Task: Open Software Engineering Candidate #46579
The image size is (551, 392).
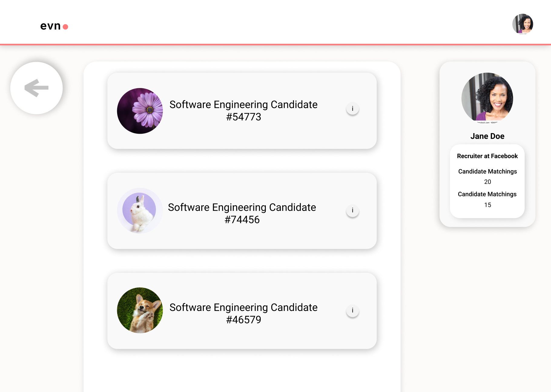Action: pos(243,313)
